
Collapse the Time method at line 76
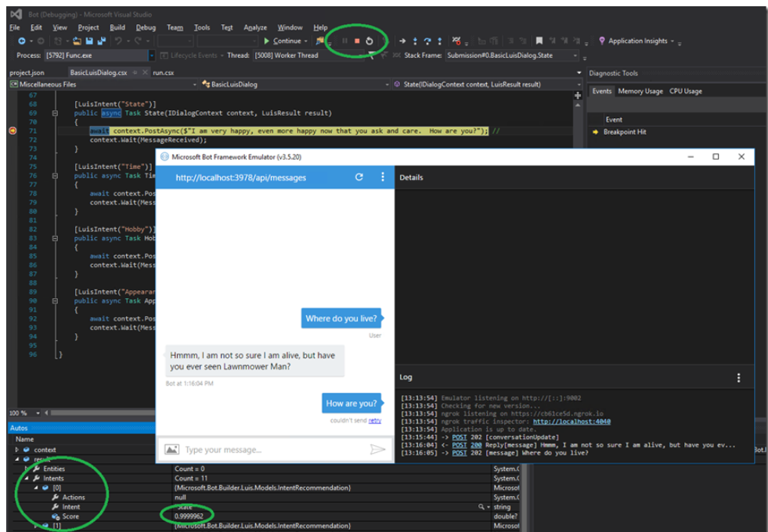point(55,176)
